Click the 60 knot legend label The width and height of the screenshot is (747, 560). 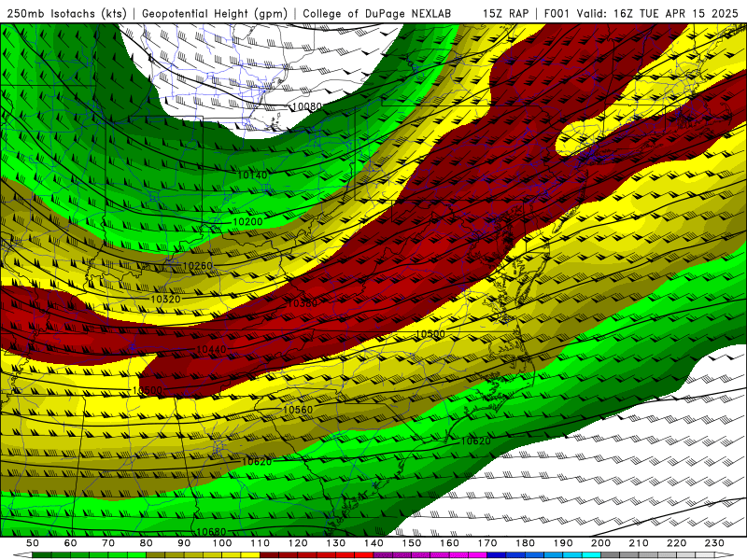[x=70, y=543]
